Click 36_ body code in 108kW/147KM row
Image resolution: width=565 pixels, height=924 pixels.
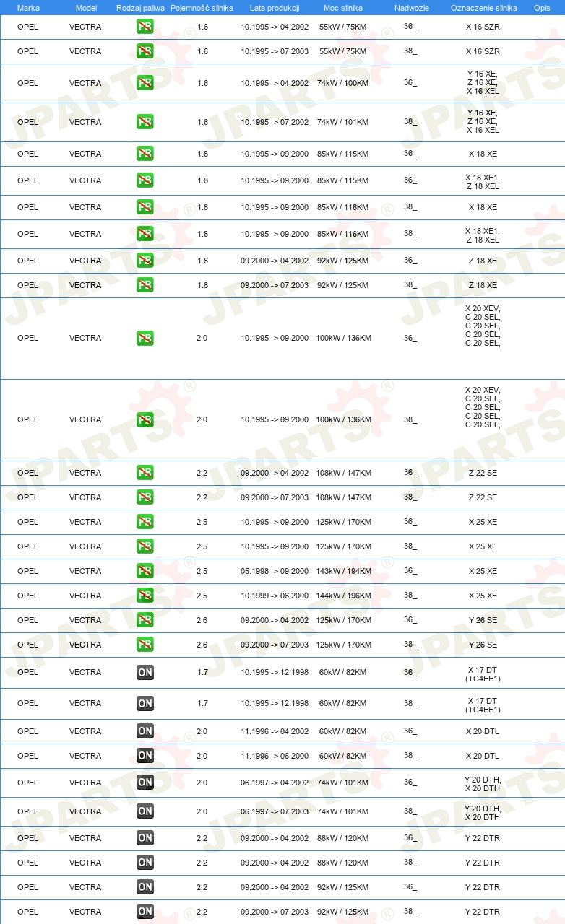[x=410, y=473]
